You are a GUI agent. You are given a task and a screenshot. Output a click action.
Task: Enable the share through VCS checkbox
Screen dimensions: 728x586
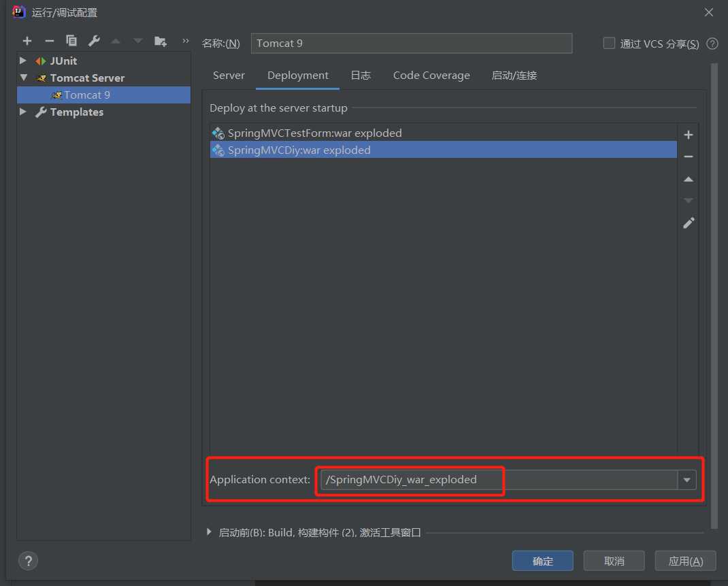tap(609, 43)
